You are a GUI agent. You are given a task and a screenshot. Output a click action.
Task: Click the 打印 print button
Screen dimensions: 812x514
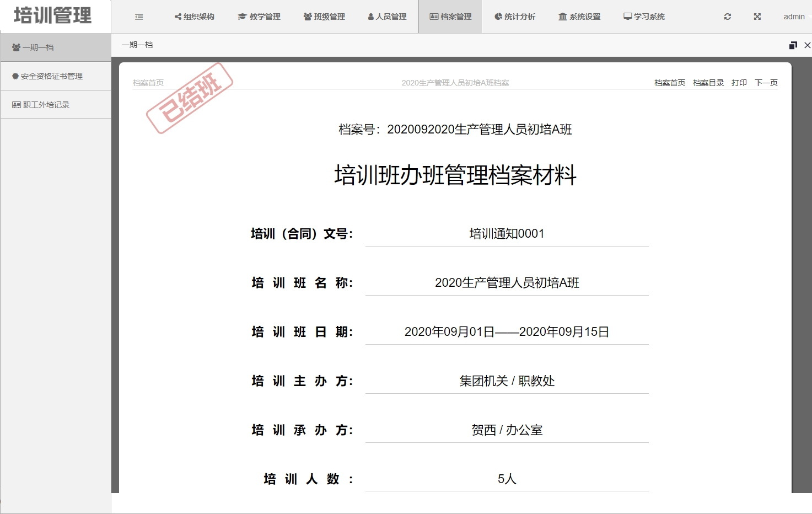coord(739,83)
